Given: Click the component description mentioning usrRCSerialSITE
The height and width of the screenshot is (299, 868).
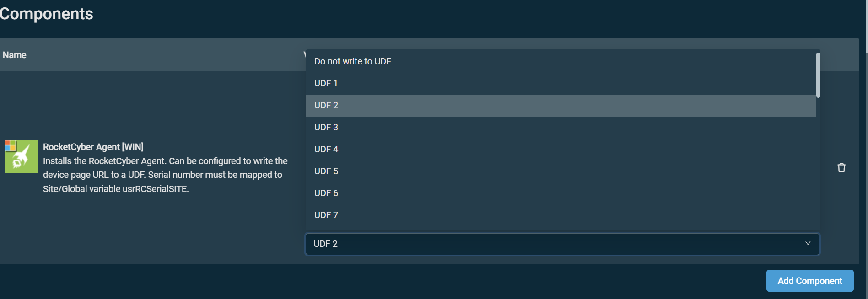Looking at the screenshot, I should tap(165, 175).
